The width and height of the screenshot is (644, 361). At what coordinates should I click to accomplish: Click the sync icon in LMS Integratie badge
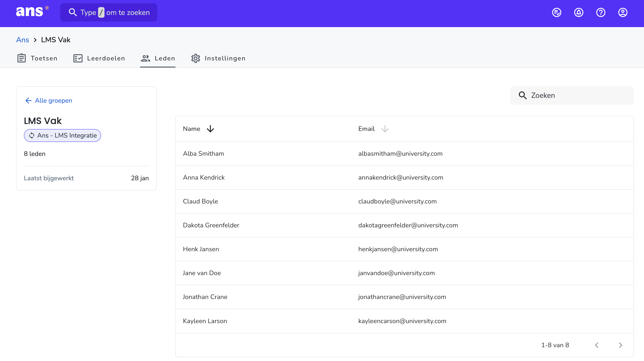pos(31,135)
